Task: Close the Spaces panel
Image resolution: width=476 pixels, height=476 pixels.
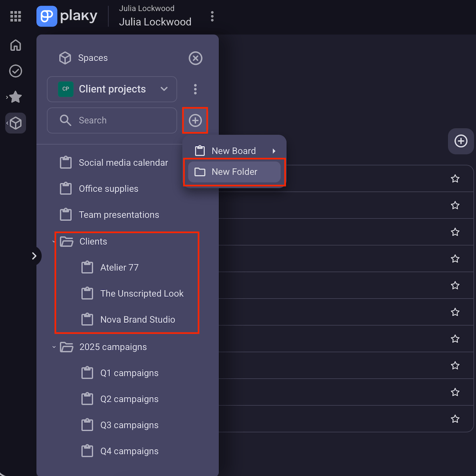Action: (x=195, y=58)
